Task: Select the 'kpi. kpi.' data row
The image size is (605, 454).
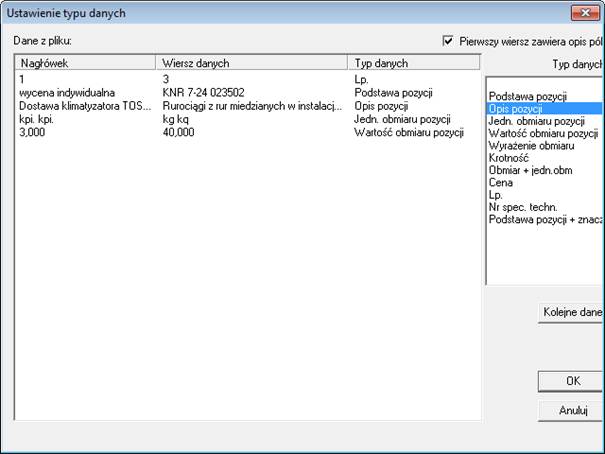Action: coord(40,118)
